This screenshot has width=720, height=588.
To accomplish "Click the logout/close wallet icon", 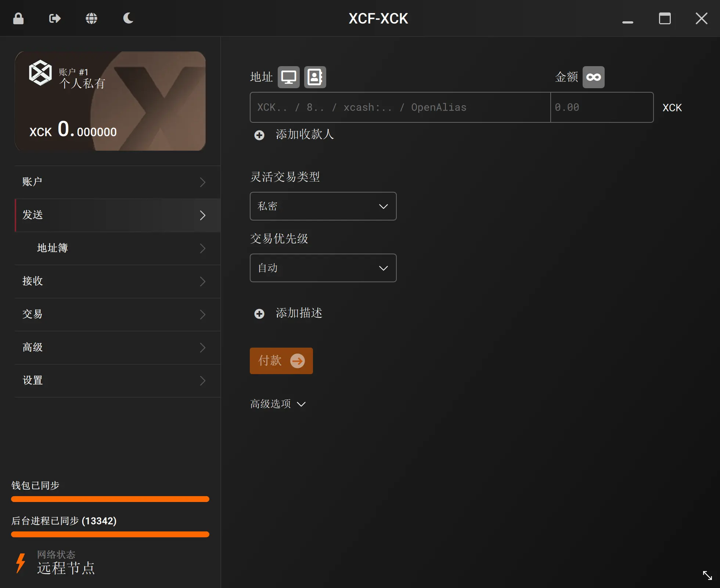I will [x=55, y=18].
